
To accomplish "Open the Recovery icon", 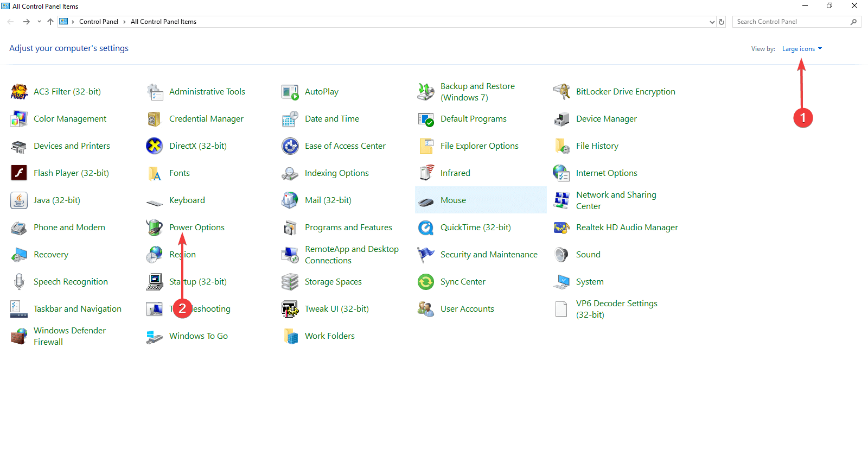I will [x=19, y=255].
